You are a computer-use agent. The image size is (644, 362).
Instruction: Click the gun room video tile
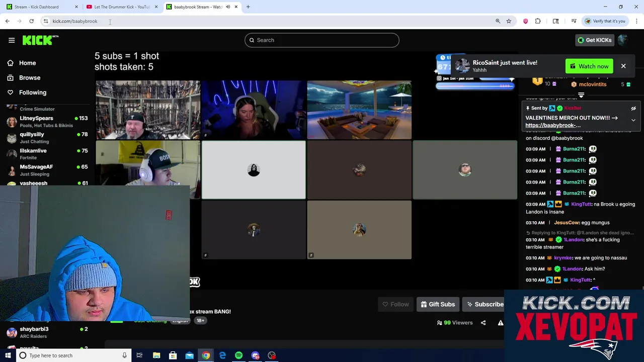pos(148,110)
